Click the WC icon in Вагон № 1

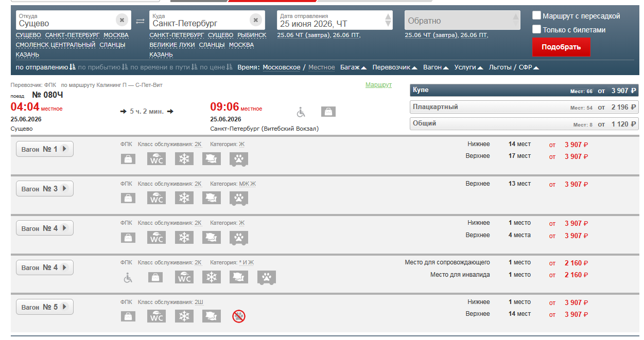[156, 158]
